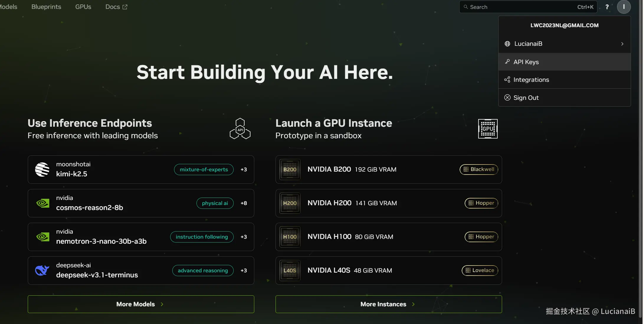This screenshot has width=644, height=324.
Task: Click the More Models button
Action: [x=141, y=304]
